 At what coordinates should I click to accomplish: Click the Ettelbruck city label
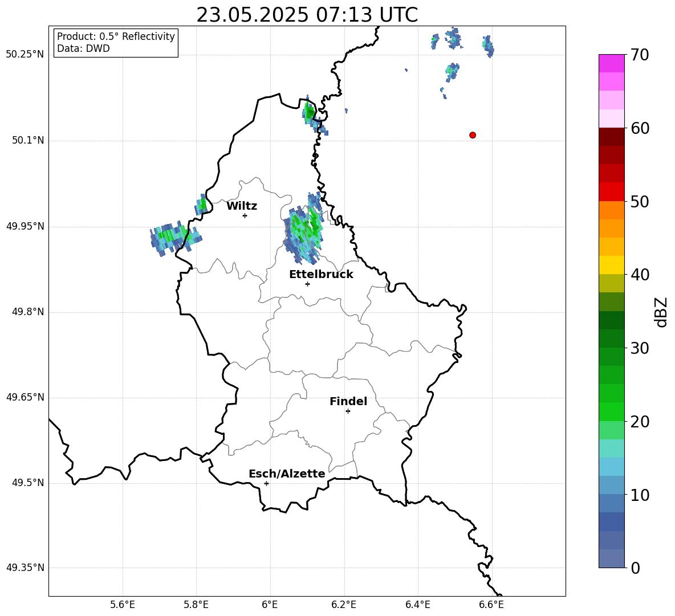[x=321, y=275]
